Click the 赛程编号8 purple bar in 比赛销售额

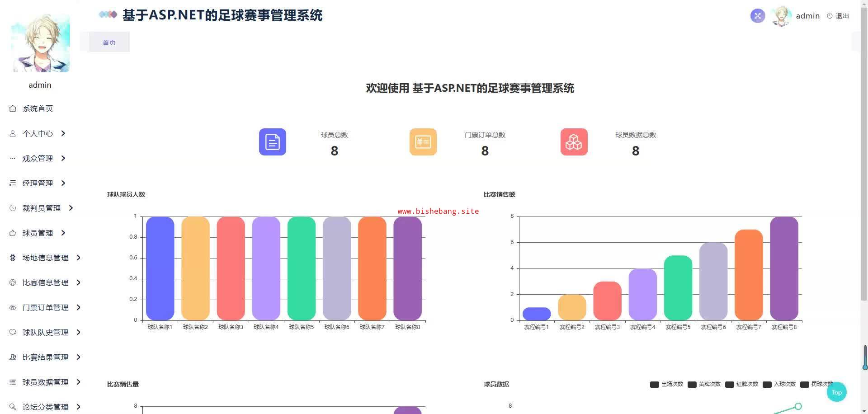tap(784, 268)
